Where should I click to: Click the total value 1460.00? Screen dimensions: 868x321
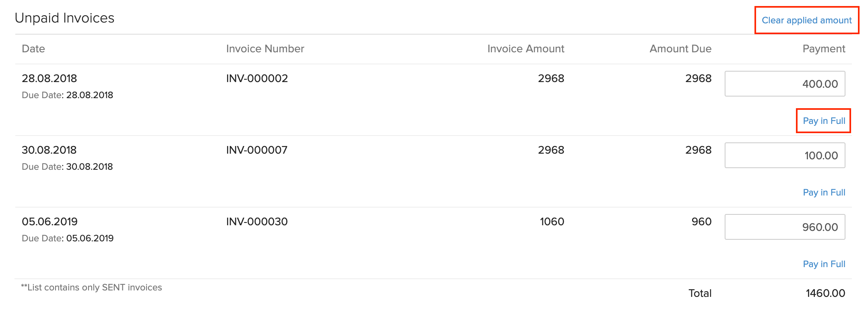coord(825,293)
